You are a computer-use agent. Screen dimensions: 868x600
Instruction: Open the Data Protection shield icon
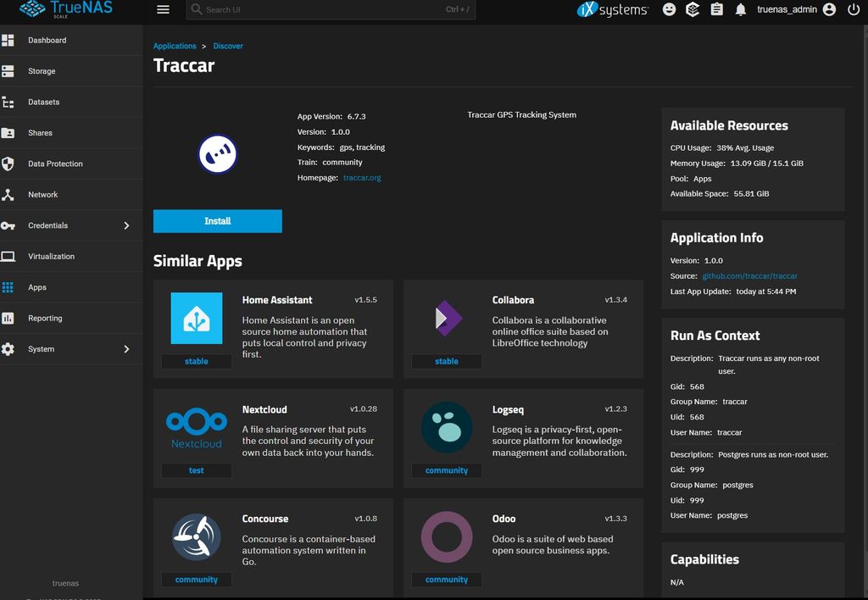tap(8, 164)
